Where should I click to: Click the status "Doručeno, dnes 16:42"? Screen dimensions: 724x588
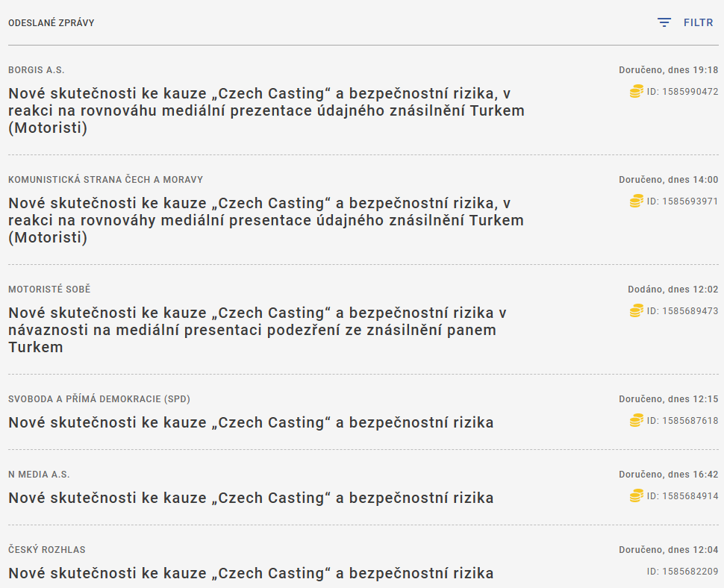[x=668, y=475]
